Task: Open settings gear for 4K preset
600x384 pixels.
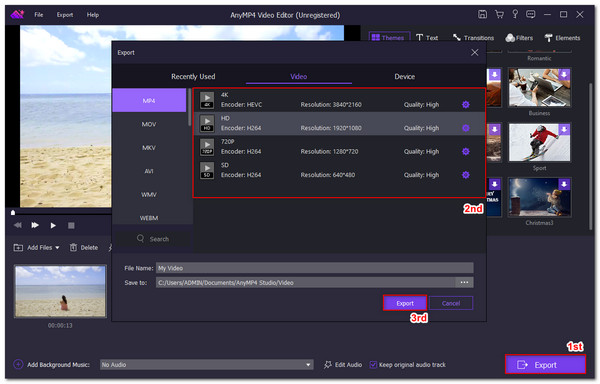Action: (466, 104)
